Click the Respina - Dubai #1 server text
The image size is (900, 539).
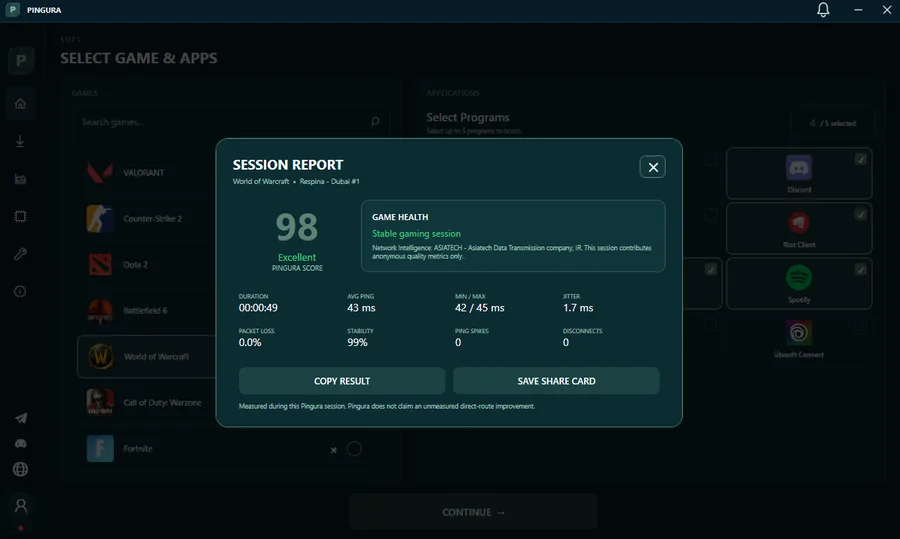pyautogui.click(x=329, y=181)
